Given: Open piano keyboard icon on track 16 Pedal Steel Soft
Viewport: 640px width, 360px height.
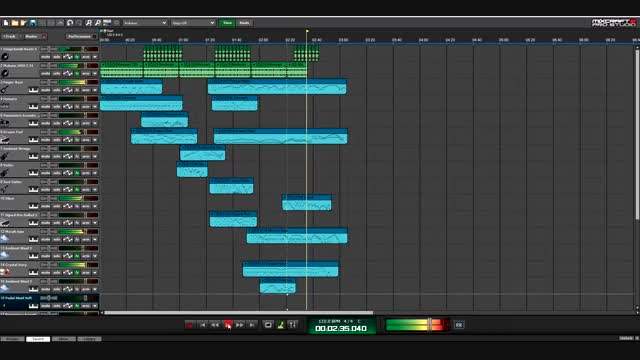Looking at the screenshot, I should (33, 306).
